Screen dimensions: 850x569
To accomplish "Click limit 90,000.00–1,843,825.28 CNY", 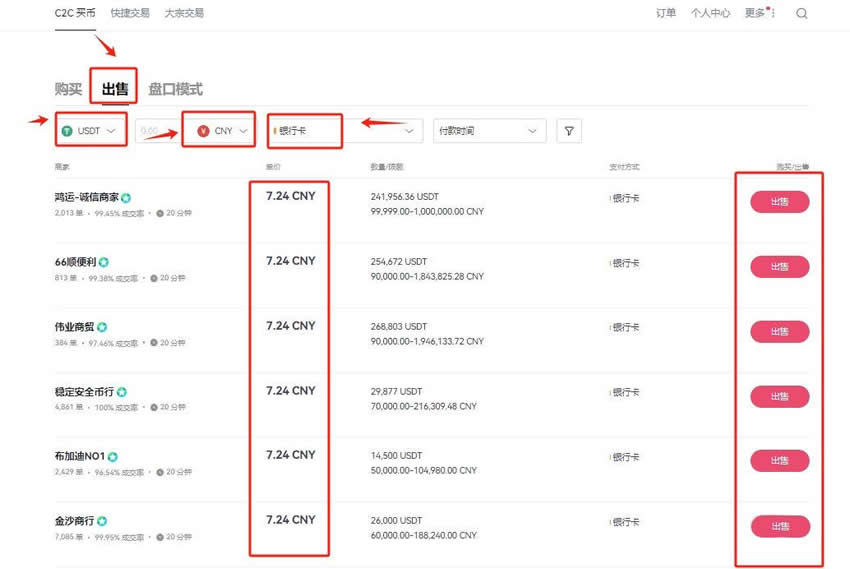I will [x=427, y=276].
